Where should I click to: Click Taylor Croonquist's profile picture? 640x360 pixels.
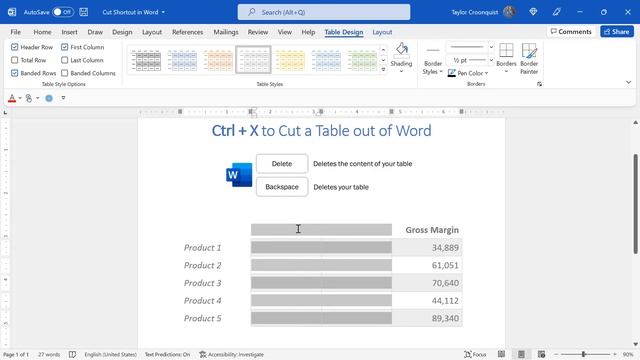[509, 12]
